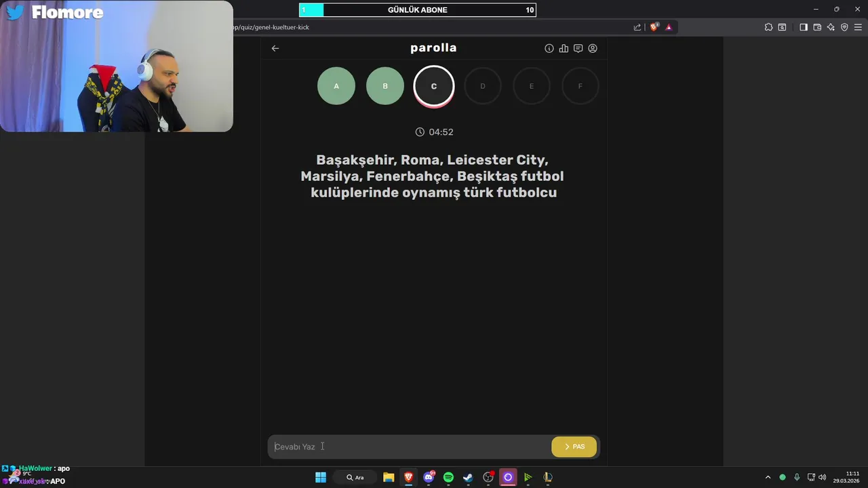Image resolution: width=868 pixels, height=488 pixels.
Task: Select question circle E
Action: tap(532, 86)
